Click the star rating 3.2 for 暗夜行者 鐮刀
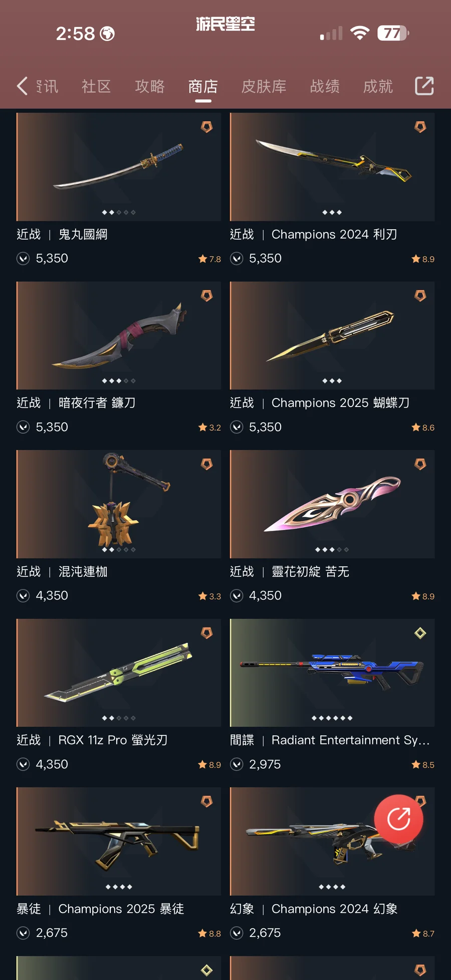The width and height of the screenshot is (451, 980). (209, 428)
